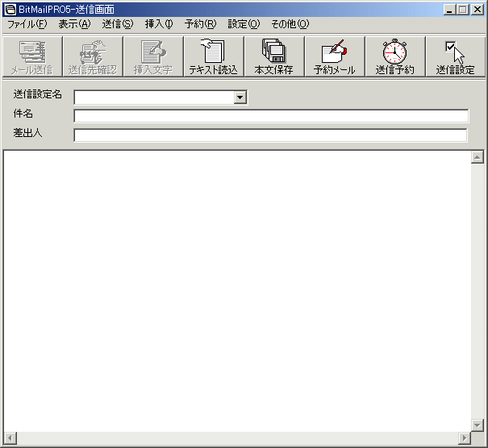The width and height of the screenshot is (488, 448).
Task: Focus the 件名 subject input field
Action: pos(271,116)
